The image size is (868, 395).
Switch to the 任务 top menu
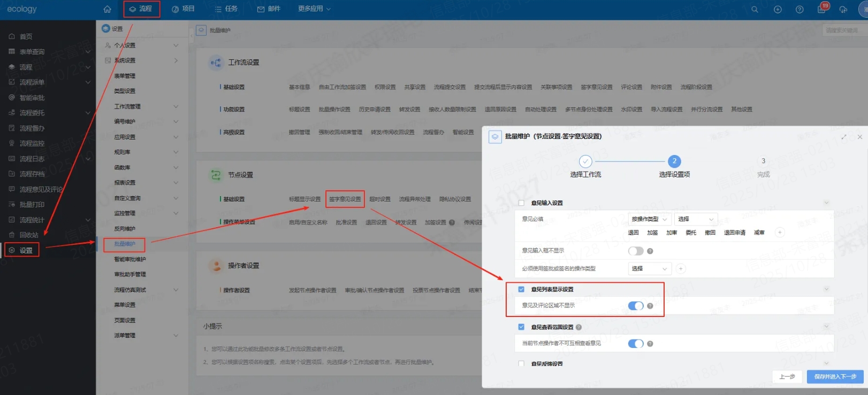[x=226, y=9]
